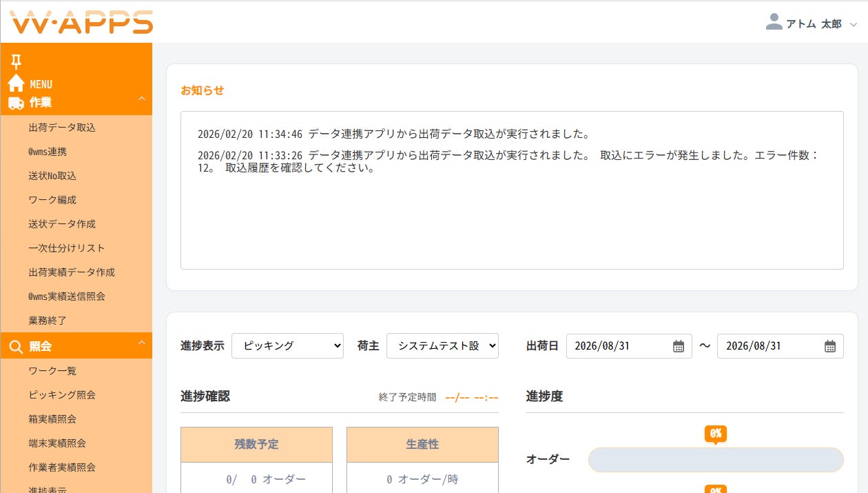Click the user avatar icon for アトム 太郎

[774, 23]
